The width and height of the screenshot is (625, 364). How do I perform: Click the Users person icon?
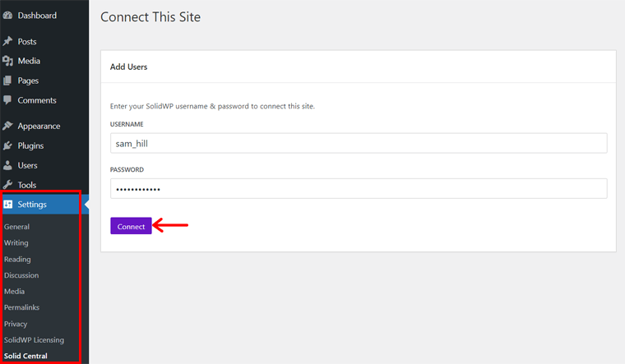[7, 165]
